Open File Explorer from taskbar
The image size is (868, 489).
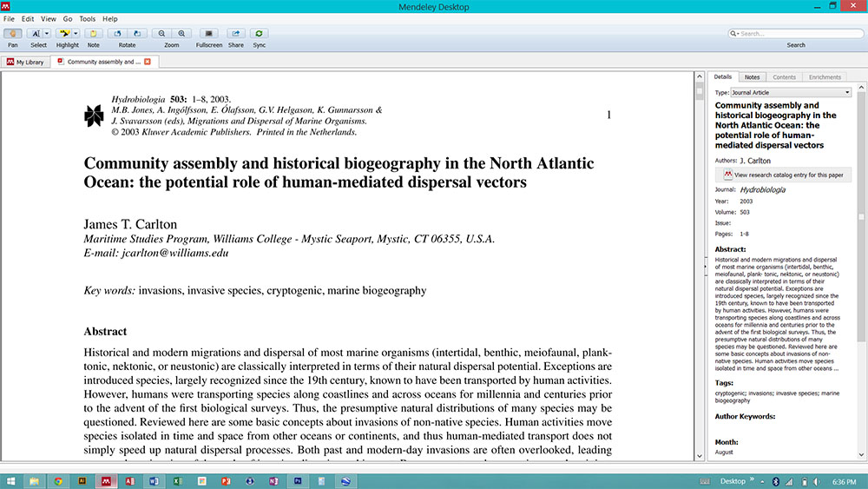35,481
